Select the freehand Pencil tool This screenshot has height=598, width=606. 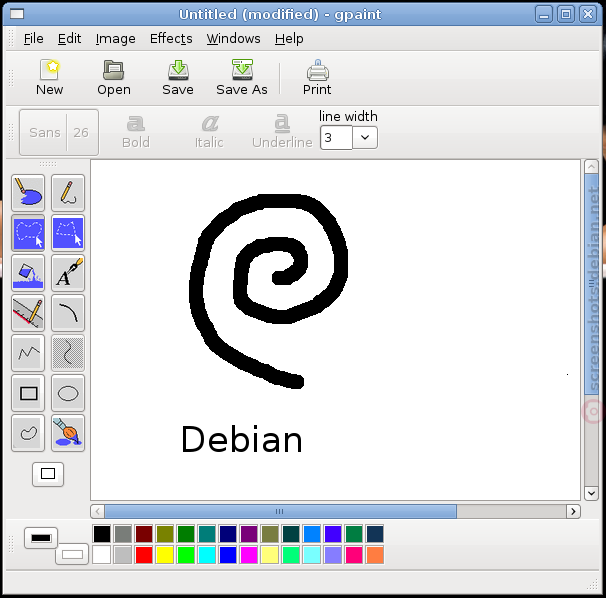pyautogui.click(x=68, y=193)
